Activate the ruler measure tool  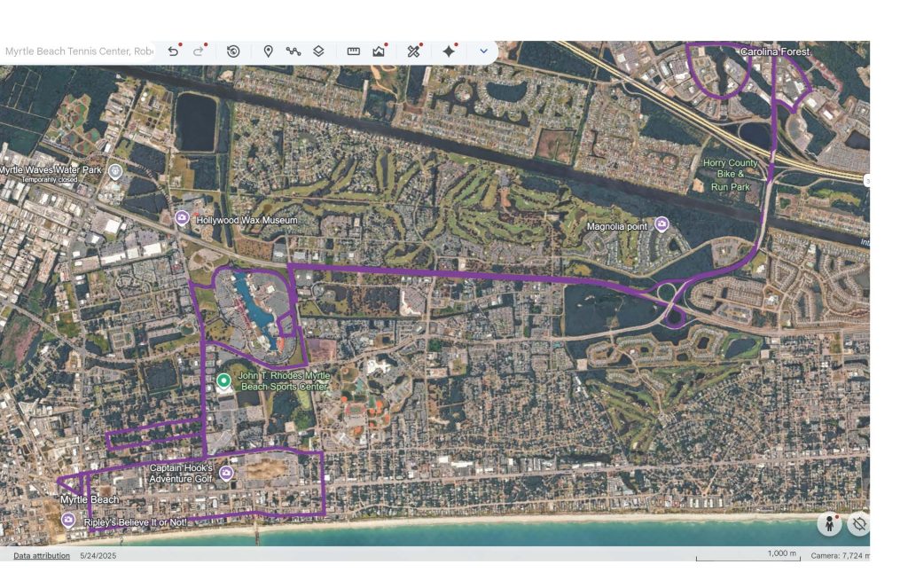click(x=353, y=51)
